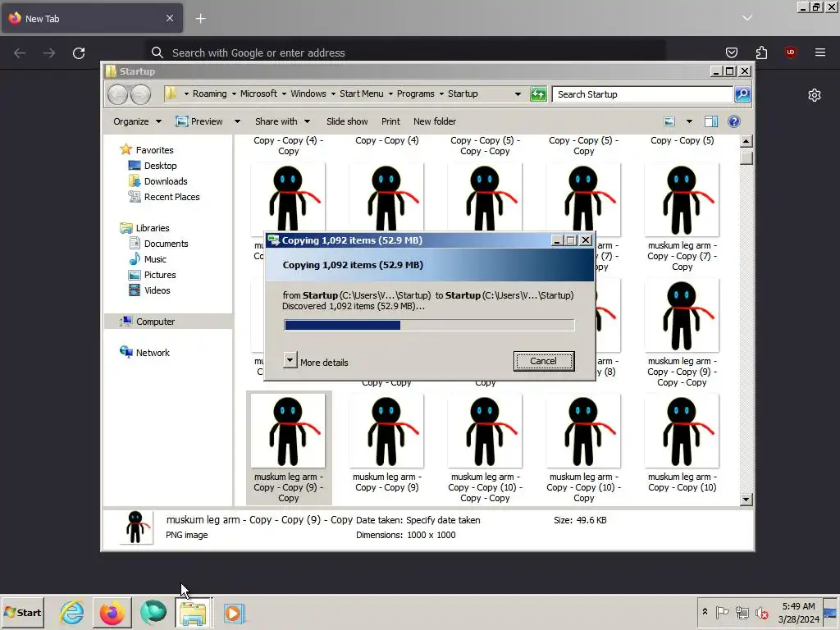
Task: Click Roaming in the breadcrumb path
Action: 209,94
